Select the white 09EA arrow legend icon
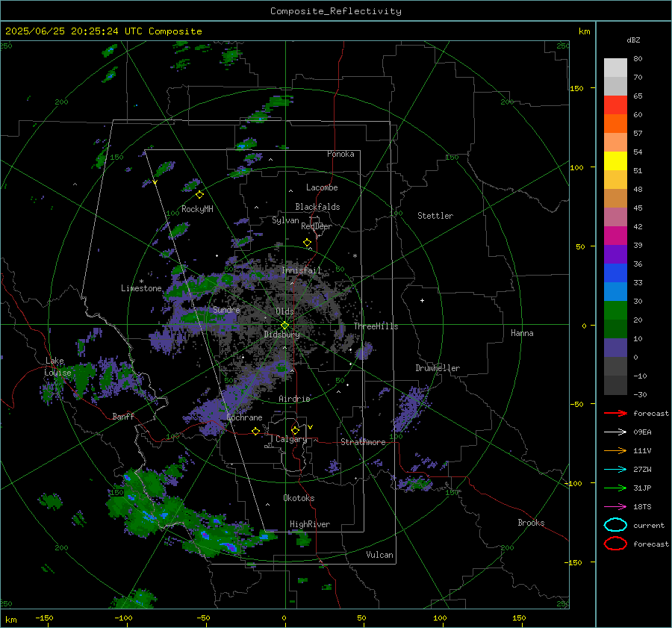Screen dimensions: 672x628 (x=615, y=432)
